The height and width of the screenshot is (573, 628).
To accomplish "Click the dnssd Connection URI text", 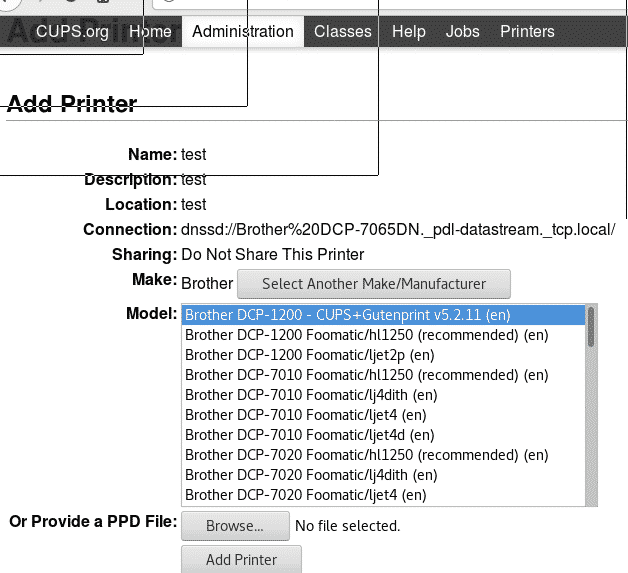I will [398, 230].
